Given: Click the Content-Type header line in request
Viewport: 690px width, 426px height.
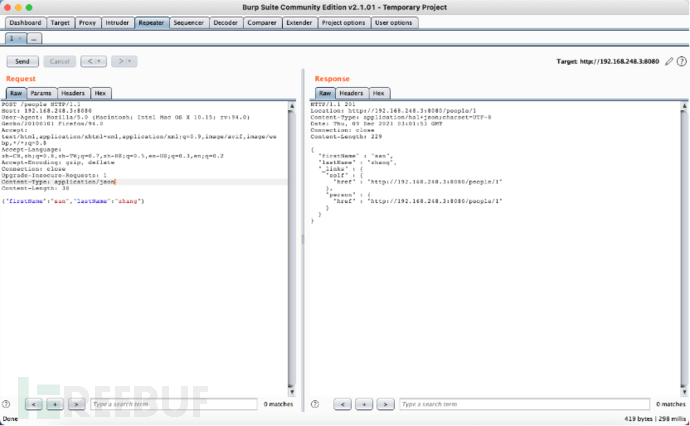Looking at the screenshot, I should click(59, 182).
